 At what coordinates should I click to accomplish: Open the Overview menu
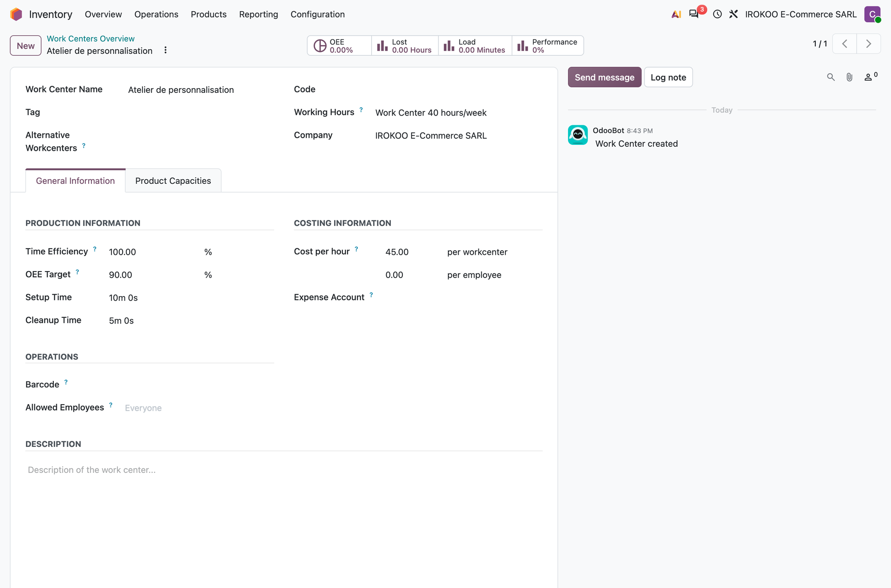103,14
